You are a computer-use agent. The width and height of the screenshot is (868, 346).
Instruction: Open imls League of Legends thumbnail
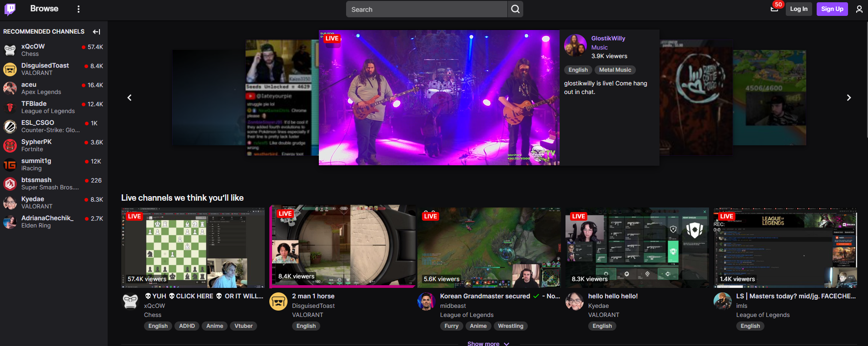(x=785, y=248)
